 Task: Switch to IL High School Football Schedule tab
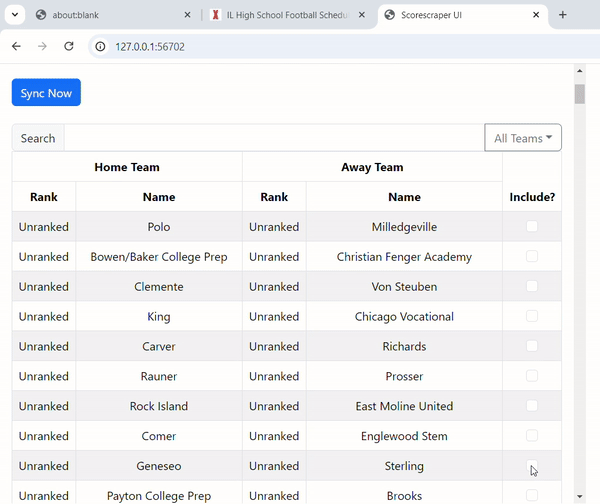288,15
